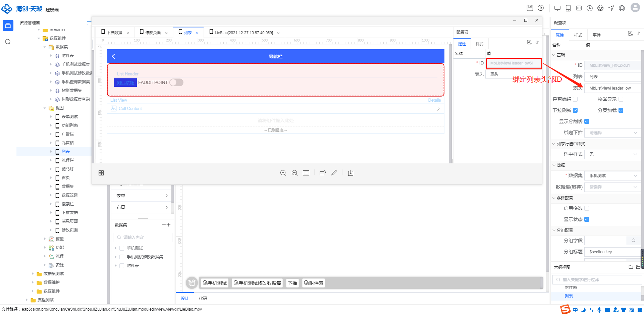Open the 数据集 dropdown showing 手机测试
644x314 pixels.
tap(613, 176)
